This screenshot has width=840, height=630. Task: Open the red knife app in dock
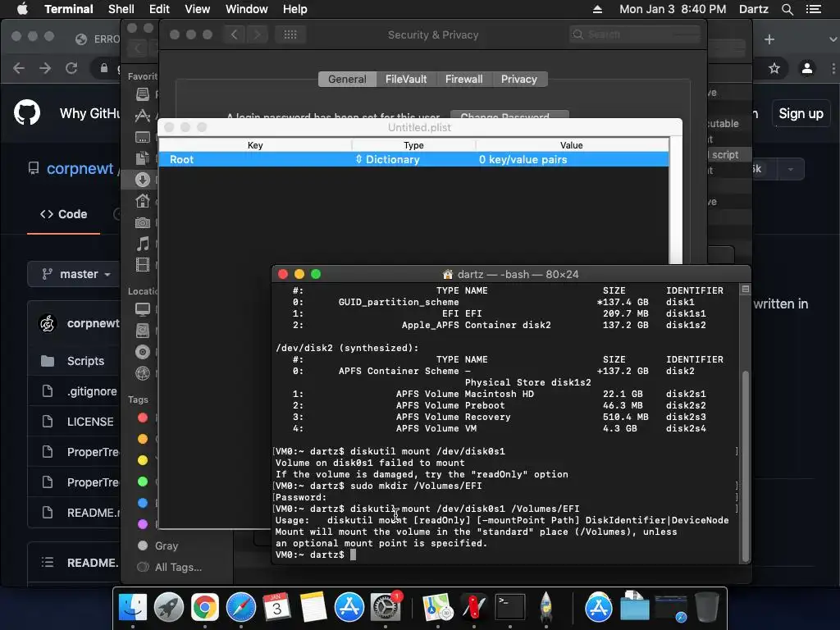point(473,607)
